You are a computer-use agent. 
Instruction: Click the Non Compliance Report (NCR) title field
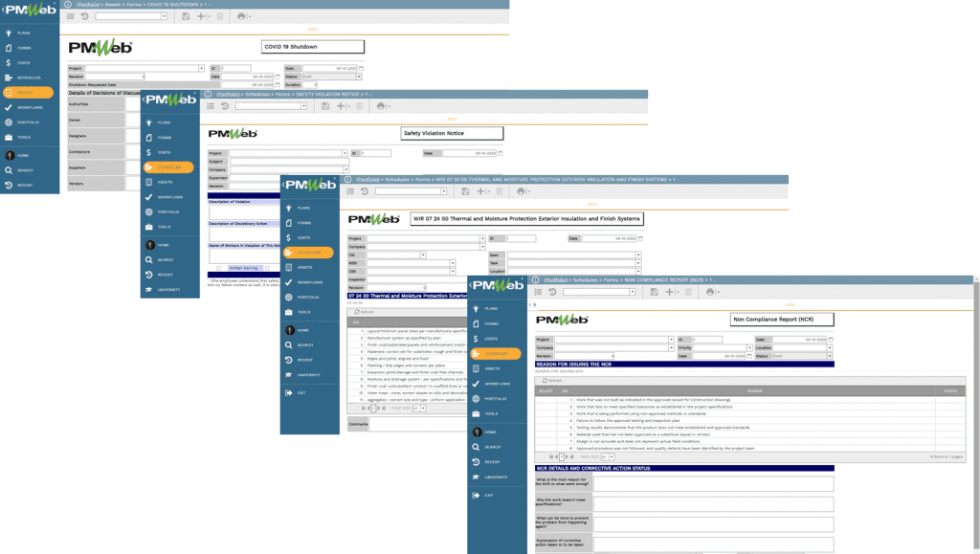781,320
